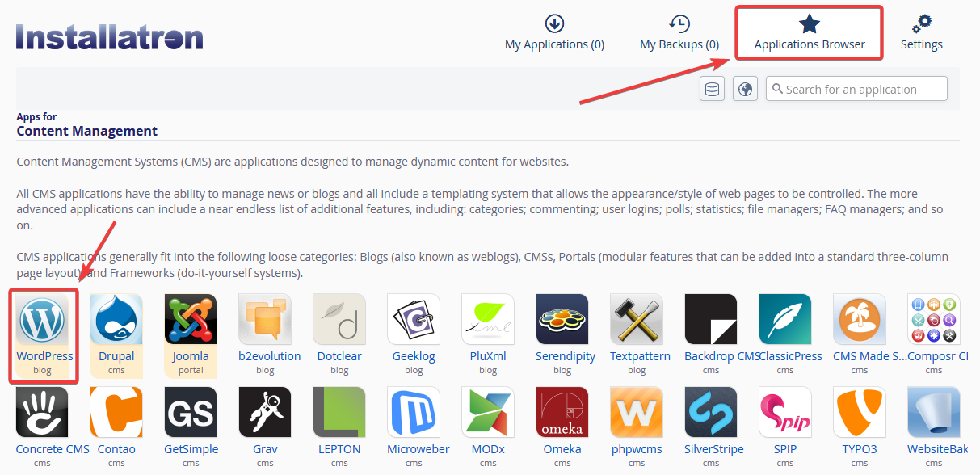Choose the CMS Made Simple icon

tap(860, 319)
